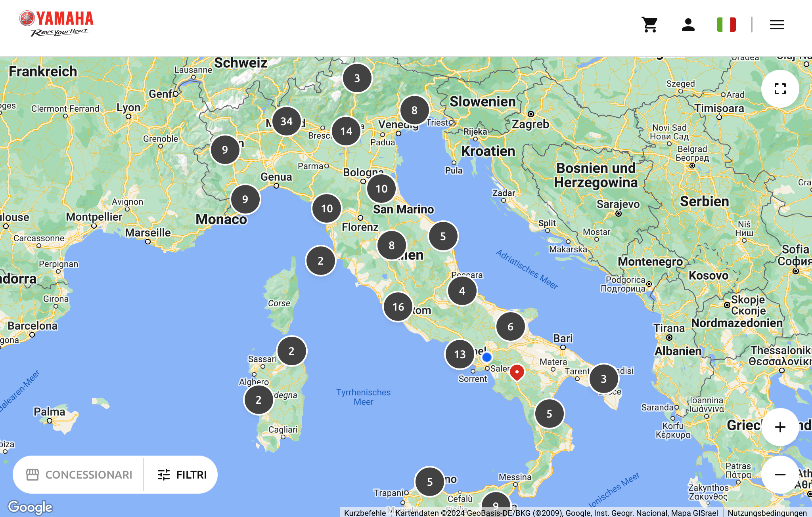This screenshot has height=517, width=812.
Task: Open Kurzbefehle keyboard shortcuts
Action: point(365,513)
